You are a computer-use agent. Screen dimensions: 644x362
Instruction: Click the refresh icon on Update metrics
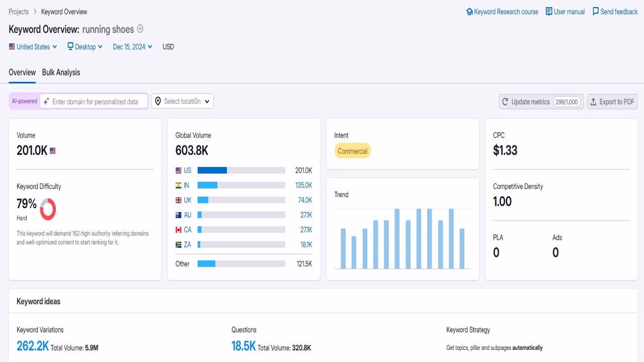505,102
